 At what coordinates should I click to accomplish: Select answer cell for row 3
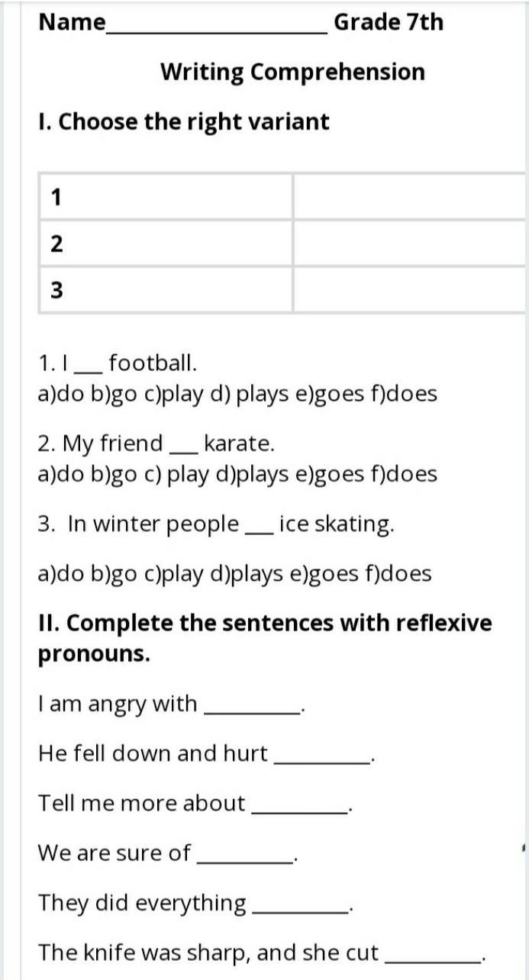pyautogui.click(x=410, y=290)
